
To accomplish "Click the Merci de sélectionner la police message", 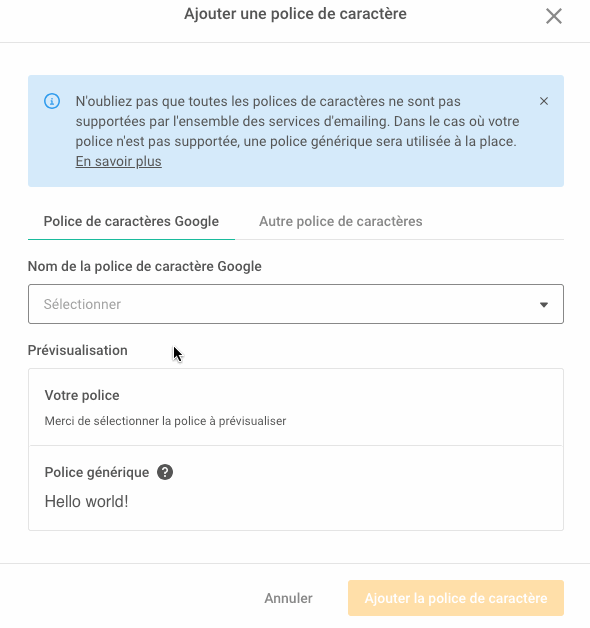I will point(165,421).
